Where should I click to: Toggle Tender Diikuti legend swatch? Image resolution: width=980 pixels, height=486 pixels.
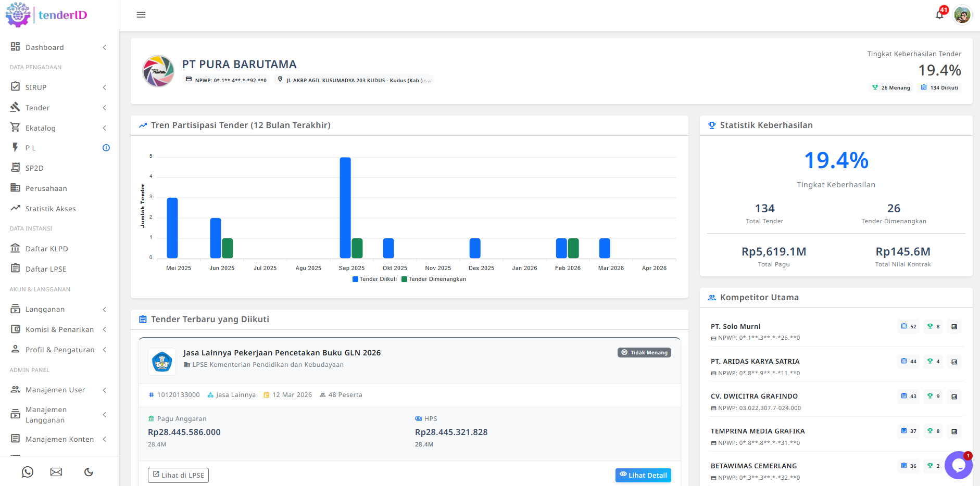[x=355, y=279]
